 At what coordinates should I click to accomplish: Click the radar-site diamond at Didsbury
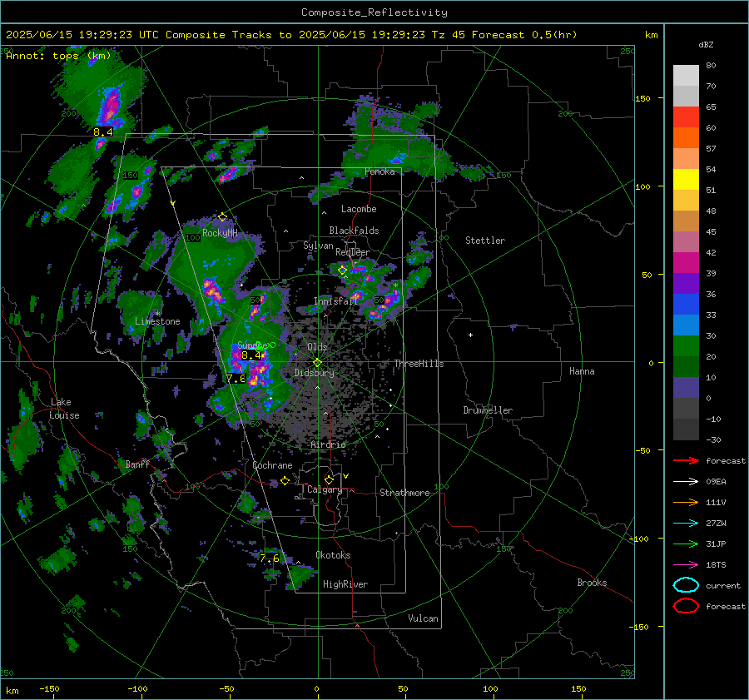[x=317, y=363]
